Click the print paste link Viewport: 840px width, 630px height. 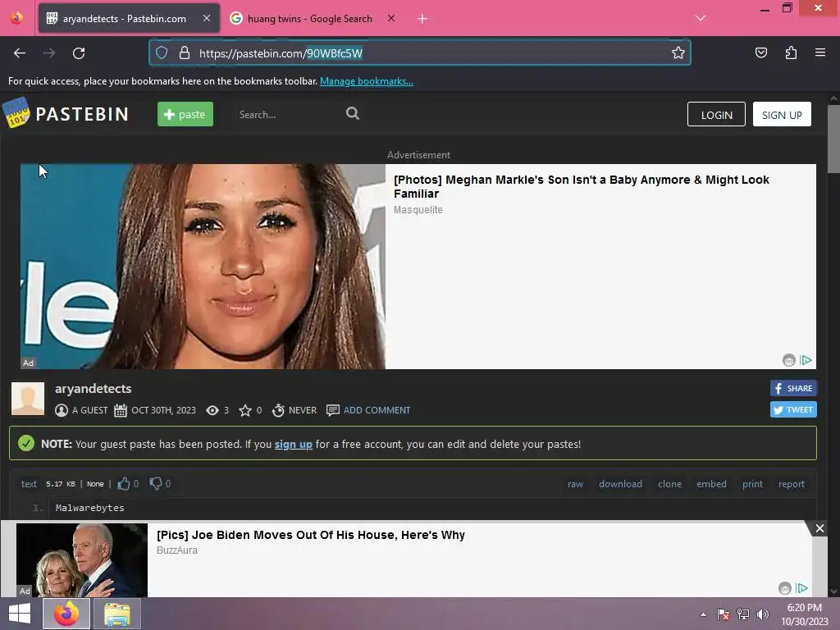(752, 484)
